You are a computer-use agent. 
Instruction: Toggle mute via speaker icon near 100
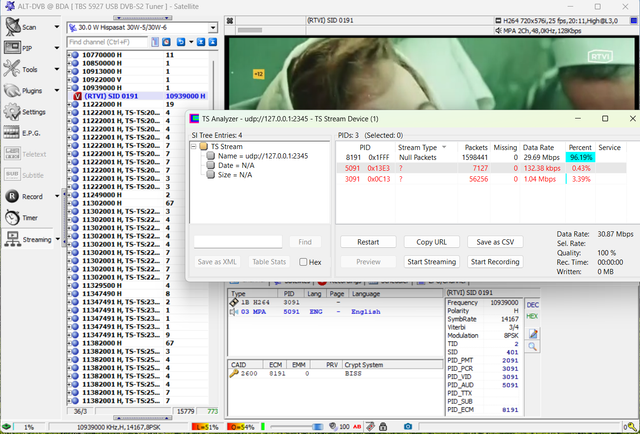[333, 427]
